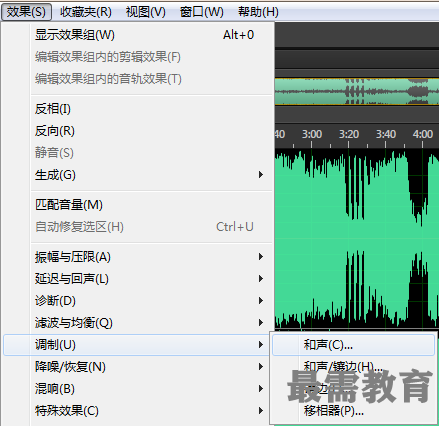Open the 窗口(W) menu
This screenshot has width=439, height=426.
(x=202, y=12)
